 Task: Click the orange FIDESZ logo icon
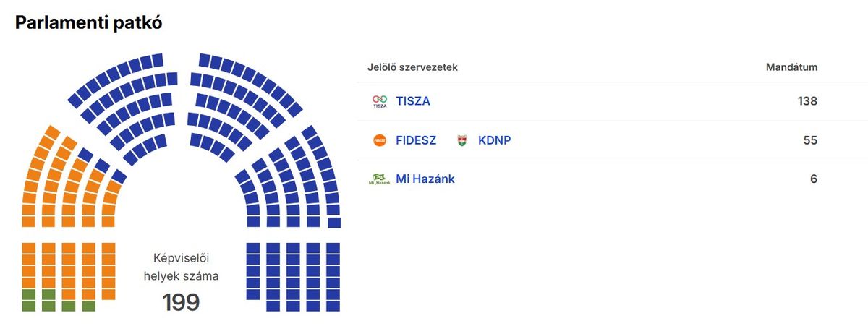coord(380,140)
